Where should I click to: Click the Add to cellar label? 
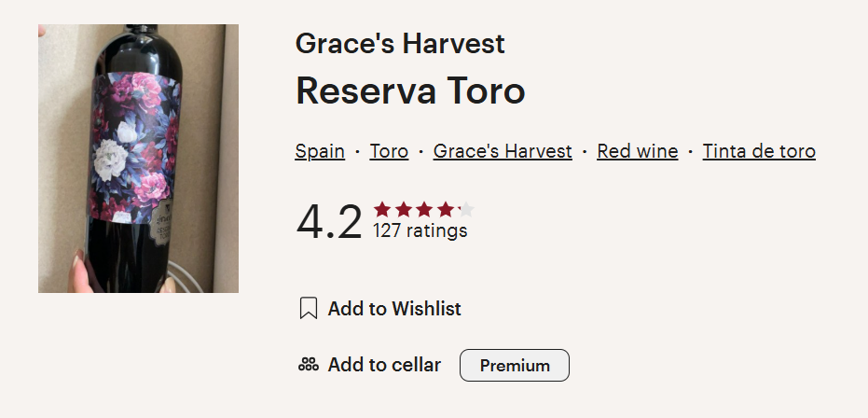(x=384, y=365)
